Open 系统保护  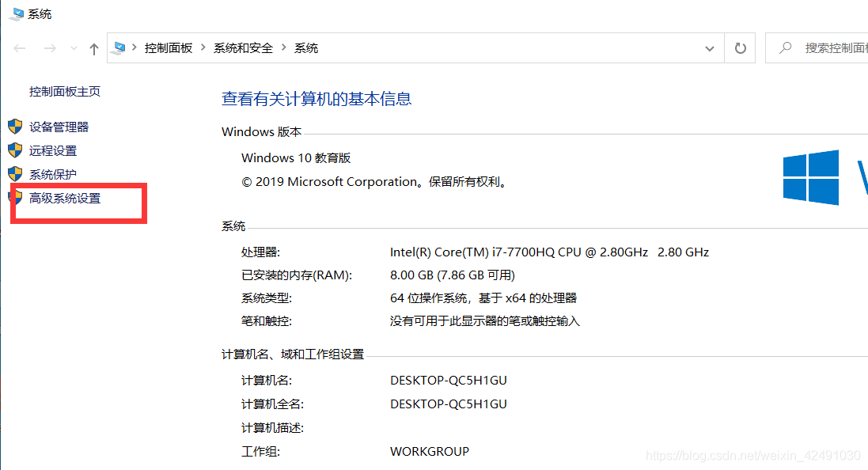[x=52, y=174]
